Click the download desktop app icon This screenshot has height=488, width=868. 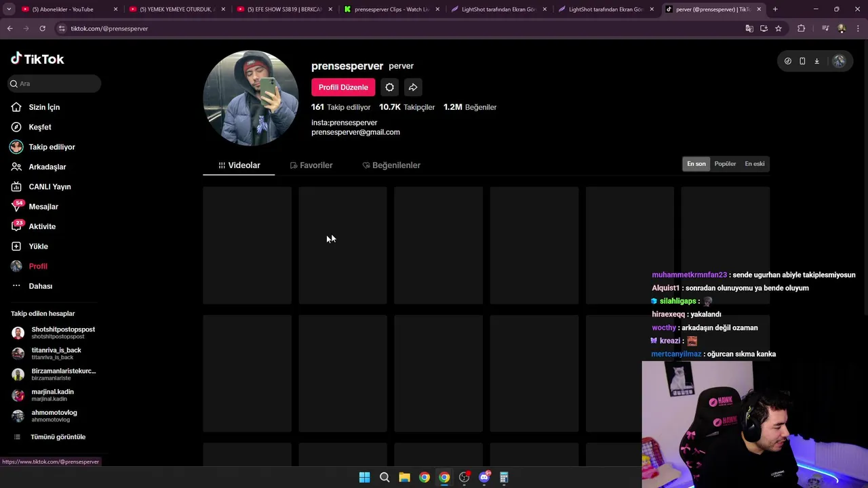(x=816, y=61)
